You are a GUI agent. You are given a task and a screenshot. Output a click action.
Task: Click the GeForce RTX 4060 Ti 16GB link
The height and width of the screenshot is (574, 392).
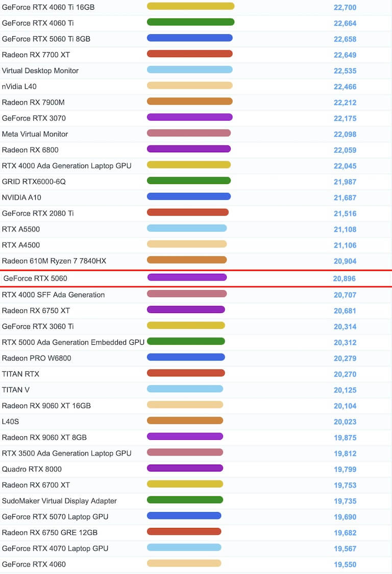tap(48, 8)
